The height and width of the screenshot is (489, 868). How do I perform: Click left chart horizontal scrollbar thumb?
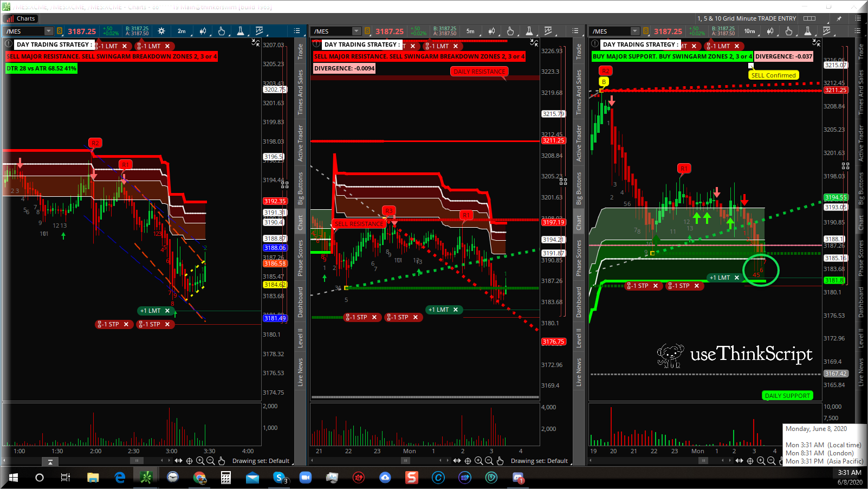[137, 461]
